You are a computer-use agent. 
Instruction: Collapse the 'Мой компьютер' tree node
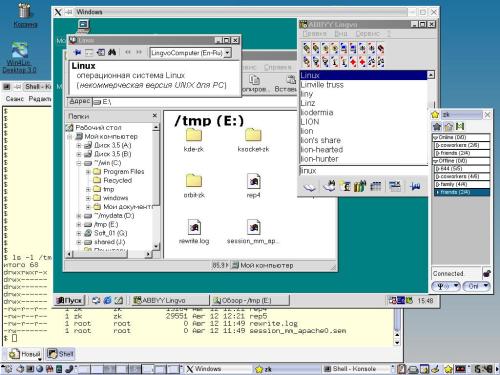click(70, 137)
